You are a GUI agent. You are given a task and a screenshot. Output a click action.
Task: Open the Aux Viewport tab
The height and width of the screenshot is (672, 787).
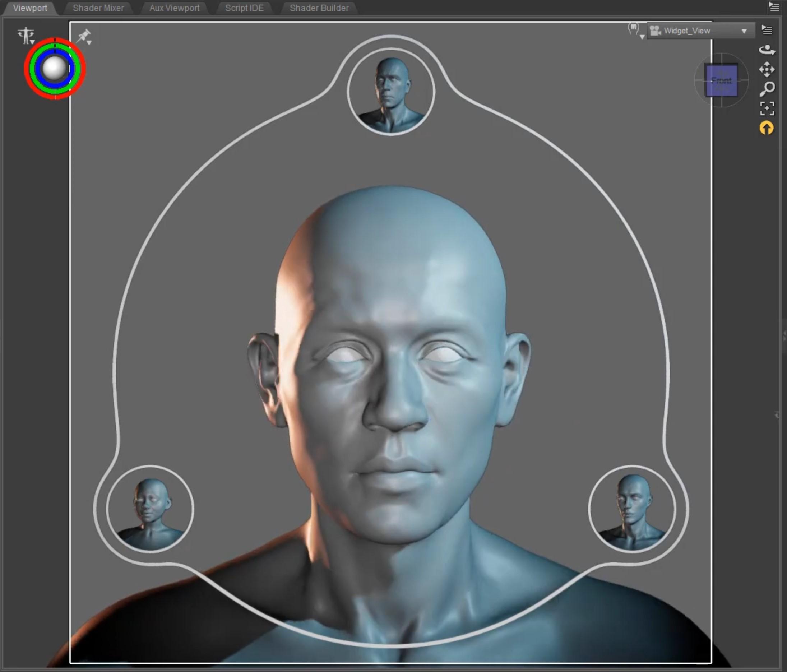pos(174,8)
